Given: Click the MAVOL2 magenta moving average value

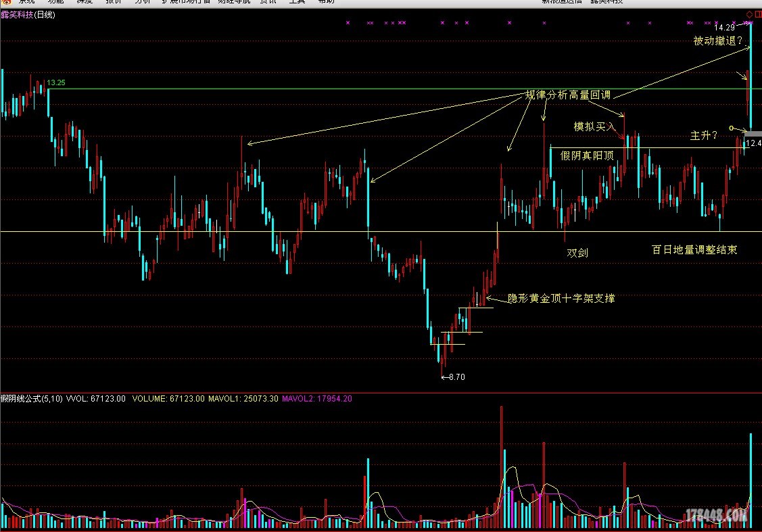Looking at the screenshot, I should tap(316, 399).
